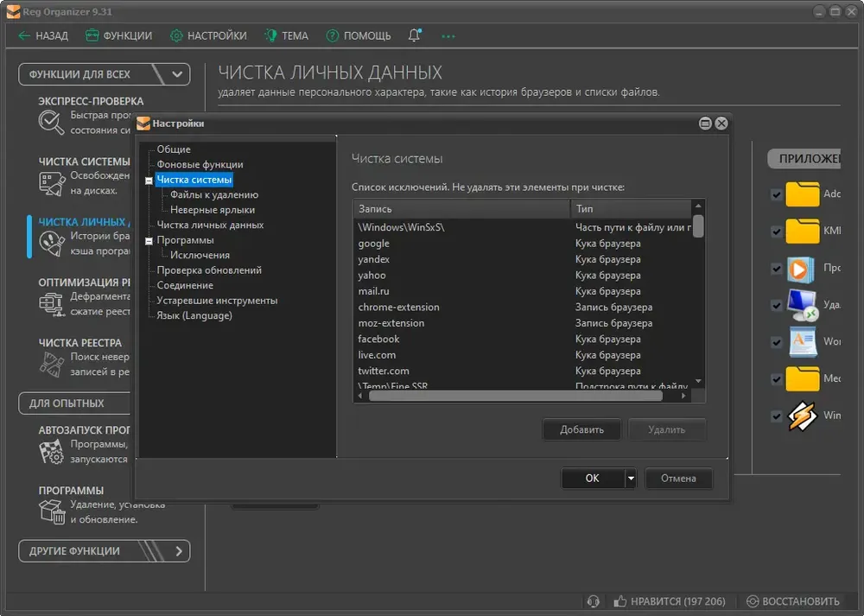Open the three-dots overflow menu
Image resolution: width=864 pixels, height=616 pixels.
[x=448, y=36]
